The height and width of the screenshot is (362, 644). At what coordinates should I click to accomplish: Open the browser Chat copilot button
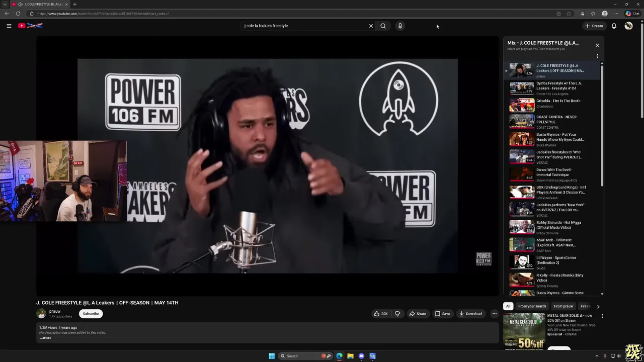pyautogui.click(x=632, y=14)
